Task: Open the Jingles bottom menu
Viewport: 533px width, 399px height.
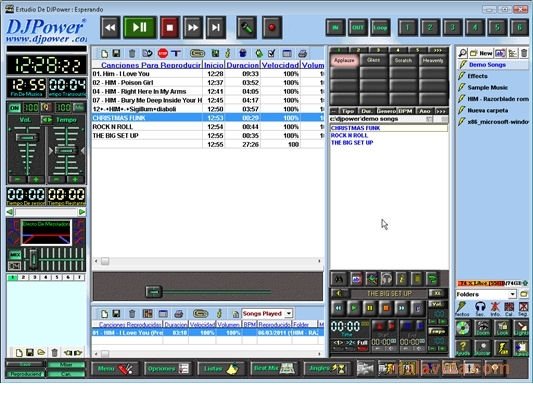Action: [x=326, y=369]
